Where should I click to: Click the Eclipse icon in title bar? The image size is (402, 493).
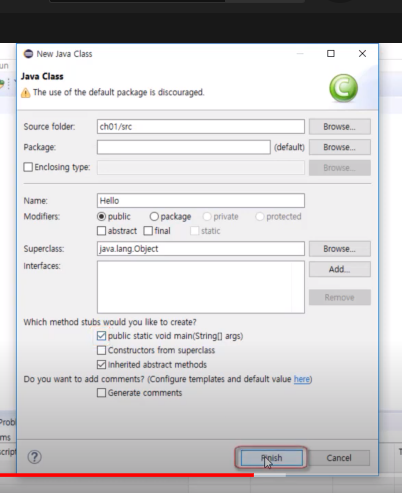[x=28, y=54]
